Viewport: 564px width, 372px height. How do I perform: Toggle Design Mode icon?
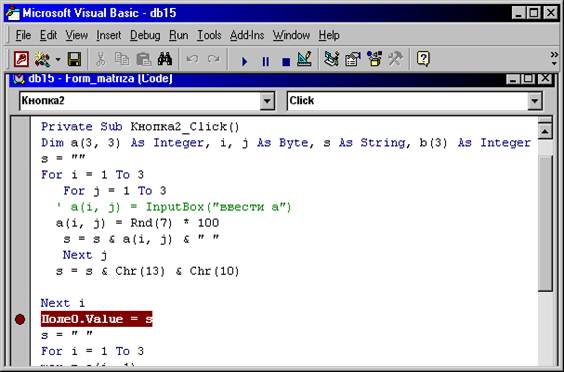coord(304,59)
